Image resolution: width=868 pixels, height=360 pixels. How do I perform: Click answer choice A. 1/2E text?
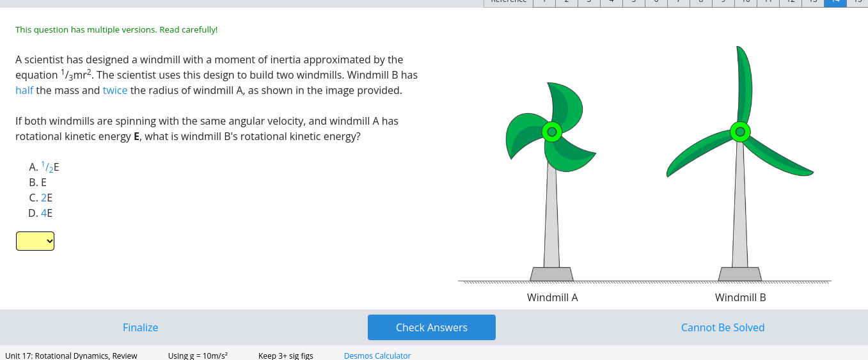click(x=44, y=167)
